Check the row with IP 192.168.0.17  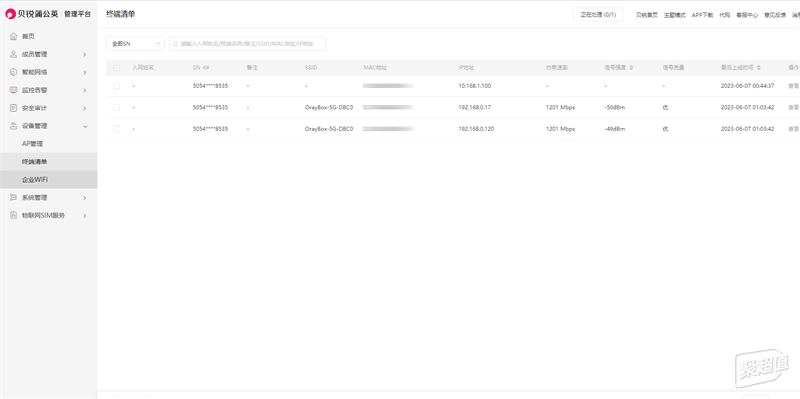(116, 107)
